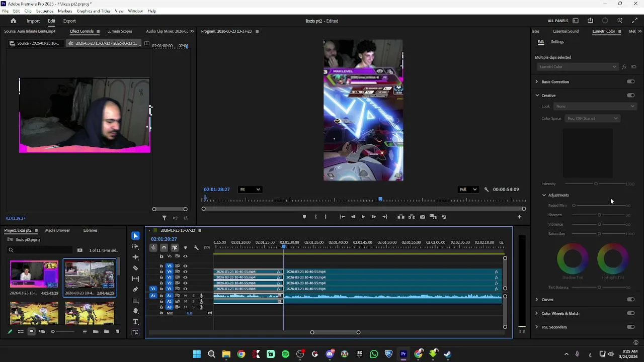The image size is (644, 362).
Task: Add marker in timeline header
Action: coord(185,247)
